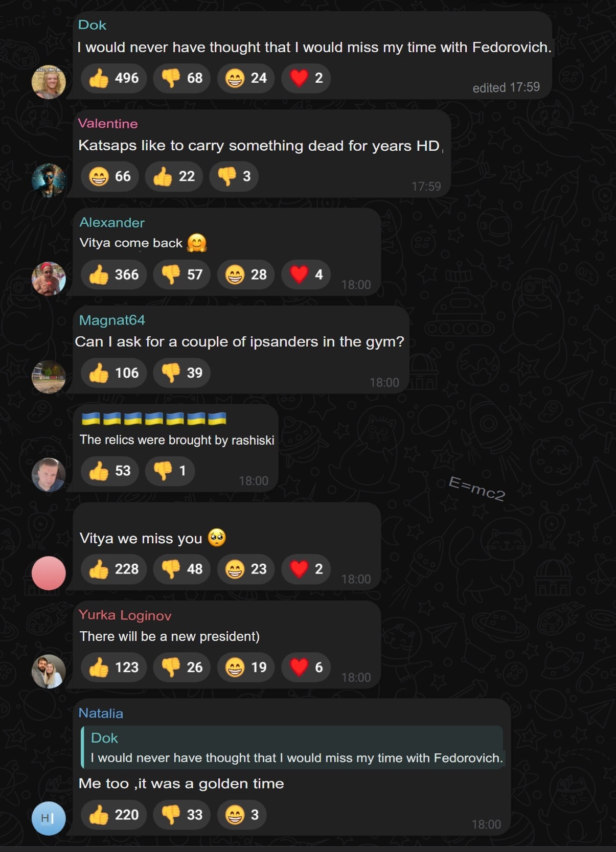The width and height of the screenshot is (616, 852).
Task: Click grinning reaction showing 3 on Natalia's message
Action: pos(242,815)
